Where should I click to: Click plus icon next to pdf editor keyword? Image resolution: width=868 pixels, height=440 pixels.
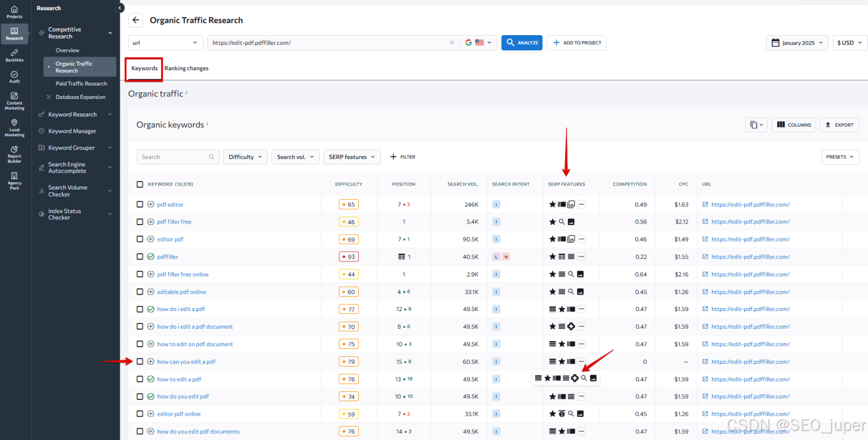point(150,204)
